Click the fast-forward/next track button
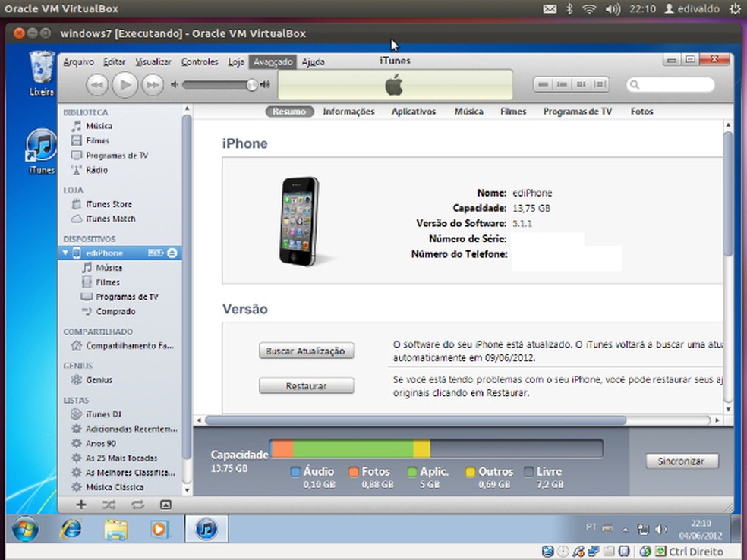 tap(153, 85)
